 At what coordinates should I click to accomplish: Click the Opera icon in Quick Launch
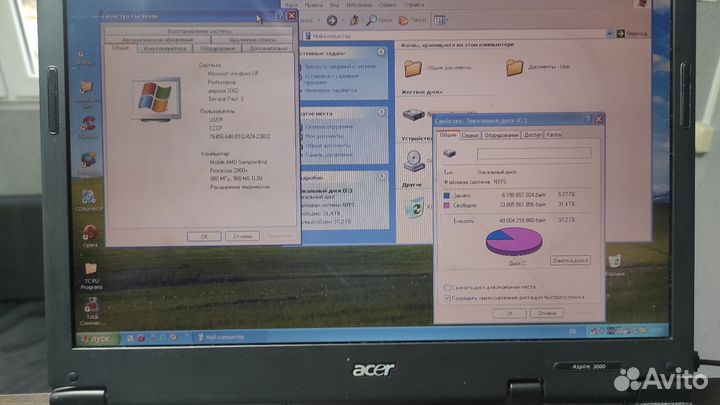(141, 338)
